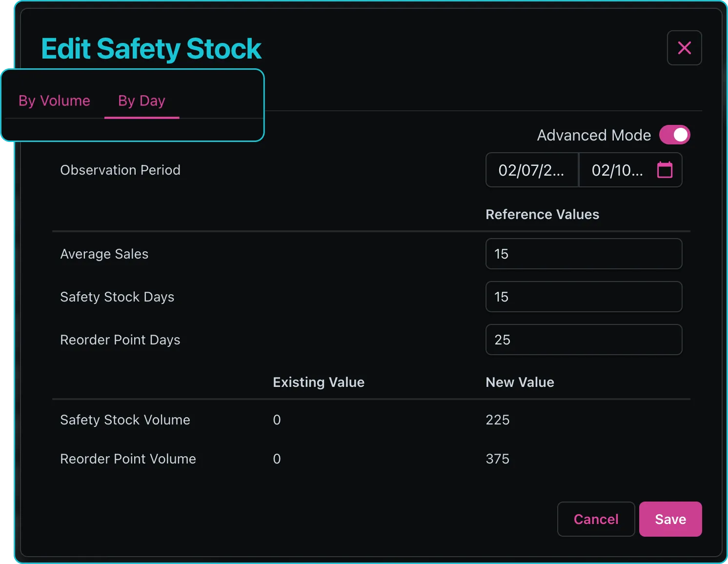728x564 pixels.
Task: Open the calendar date picker icon
Action: tap(665, 170)
